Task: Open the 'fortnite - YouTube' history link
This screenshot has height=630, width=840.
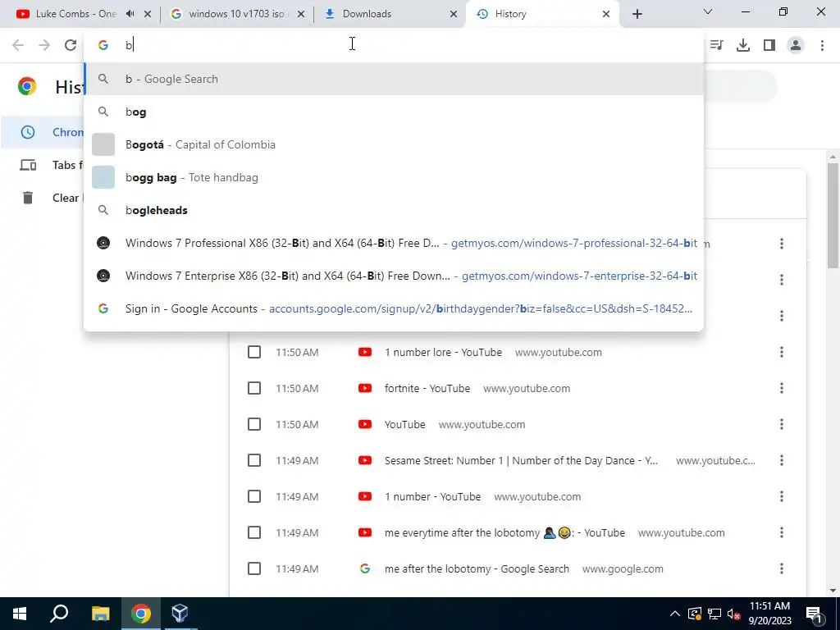Action: click(x=427, y=388)
